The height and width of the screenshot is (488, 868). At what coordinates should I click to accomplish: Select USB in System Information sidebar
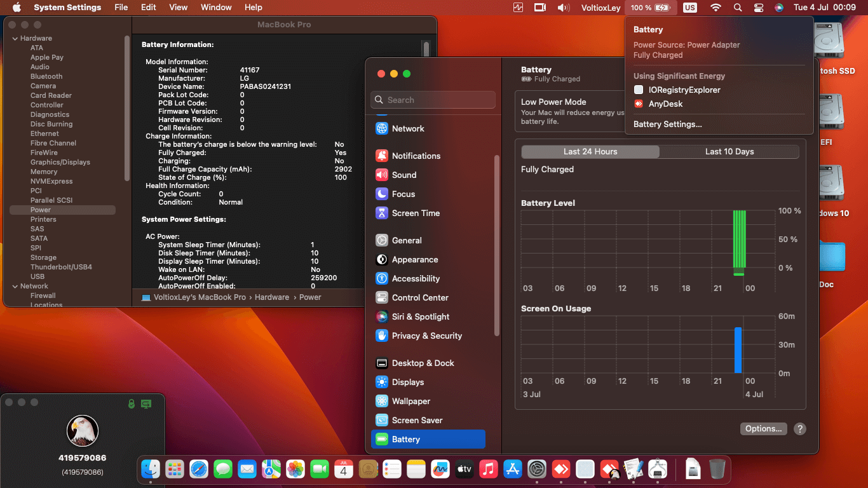pyautogui.click(x=37, y=276)
